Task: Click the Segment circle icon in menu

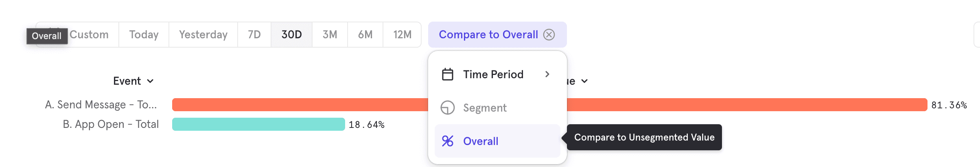Action: click(x=447, y=108)
